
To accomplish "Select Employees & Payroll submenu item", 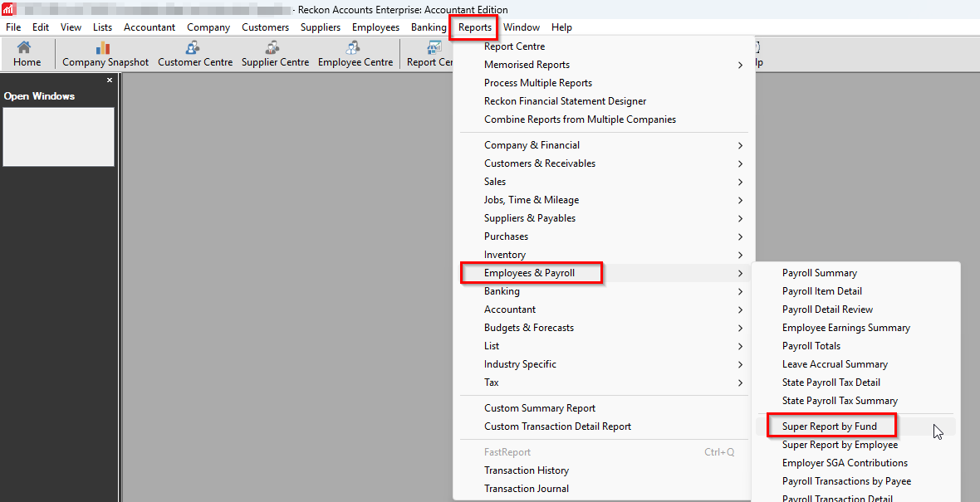I will [604, 273].
